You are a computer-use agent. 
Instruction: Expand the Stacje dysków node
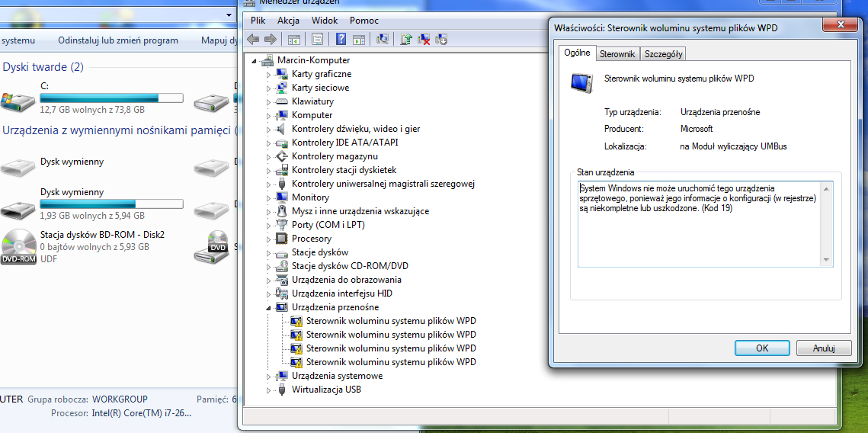(268, 252)
